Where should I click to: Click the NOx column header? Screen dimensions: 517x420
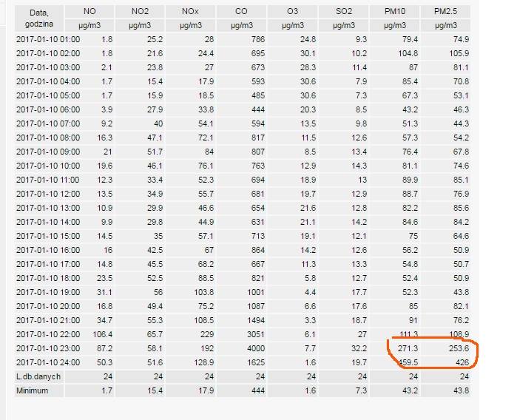point(190,12)
